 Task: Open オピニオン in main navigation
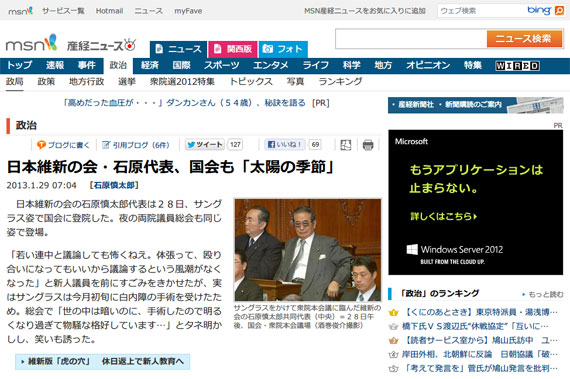428,65
